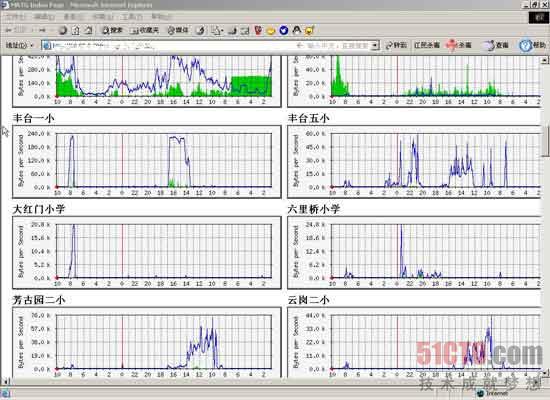
Task: Print the page with the printer icon
Action: 233,31
